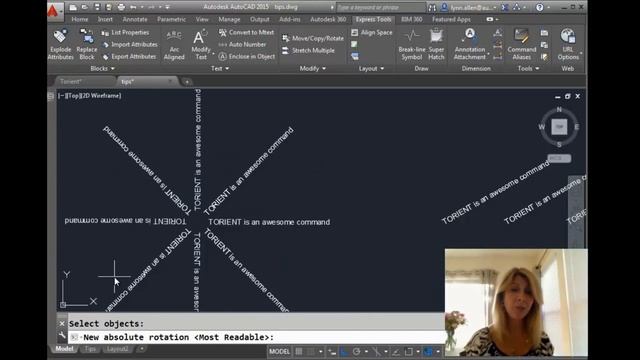Click the binoculars search icon

(x=432, y=8)
